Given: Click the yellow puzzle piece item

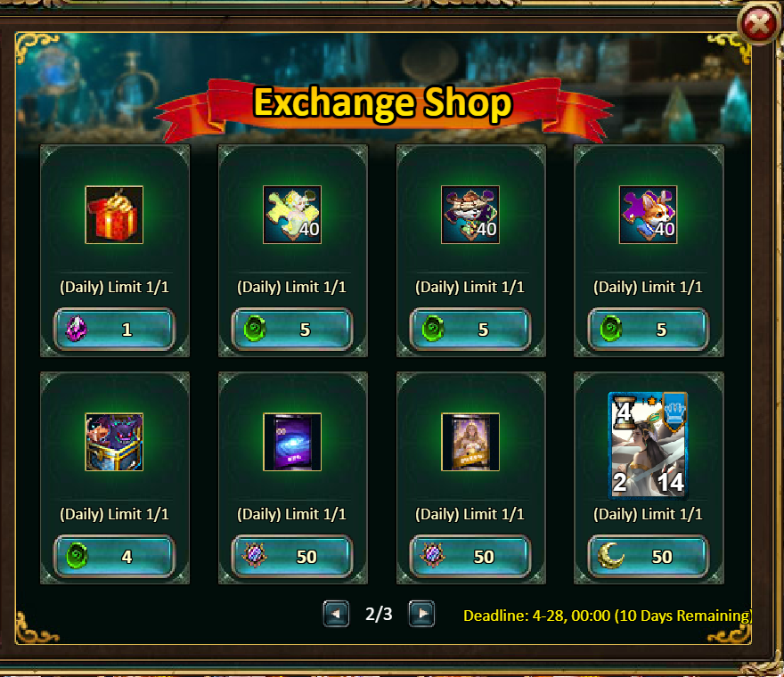Looking at the screenshot, I should pyautogui.click(x=292, y=215).
